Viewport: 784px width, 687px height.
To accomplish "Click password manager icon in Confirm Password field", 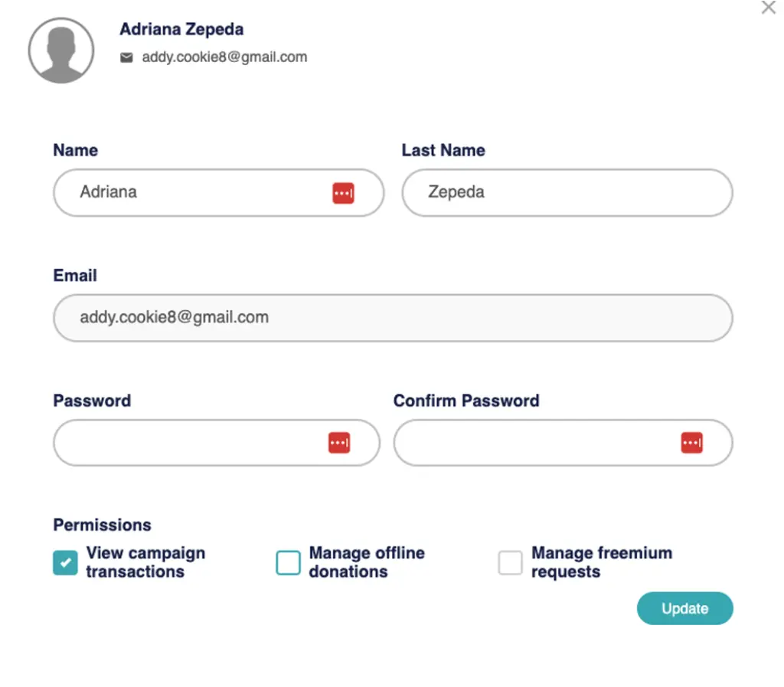I will [691, 442].
